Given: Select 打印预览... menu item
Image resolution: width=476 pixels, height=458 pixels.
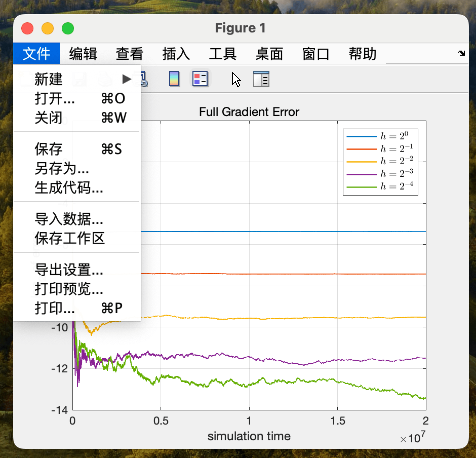Looking at the screenshot, I should 69,289.
